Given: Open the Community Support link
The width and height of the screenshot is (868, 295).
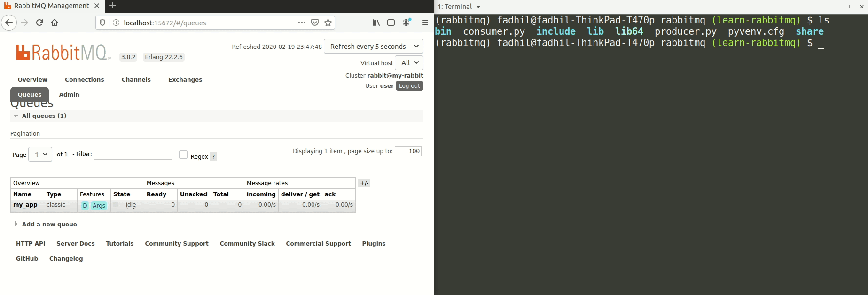Looking at the screenshot, I should [x=177, y=243].
